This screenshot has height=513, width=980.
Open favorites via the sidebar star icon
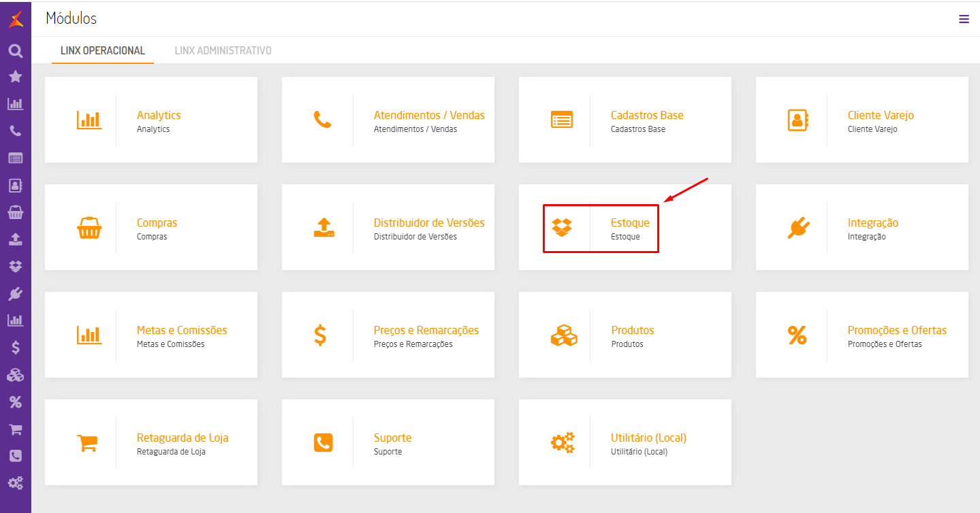click(16, 77)
